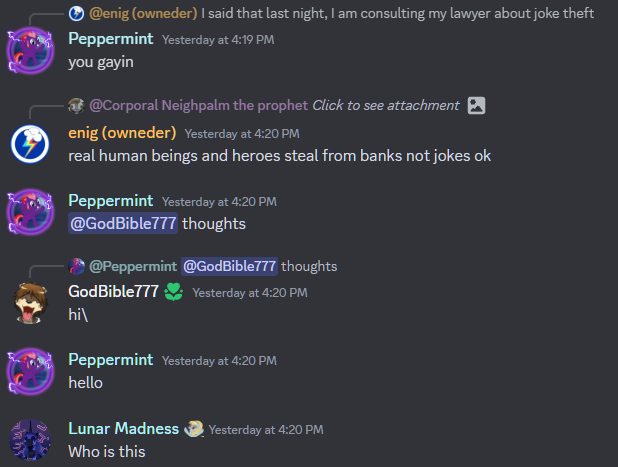Open the @GodBible777 mention in Peppermint's message

(x=123, y=223)
